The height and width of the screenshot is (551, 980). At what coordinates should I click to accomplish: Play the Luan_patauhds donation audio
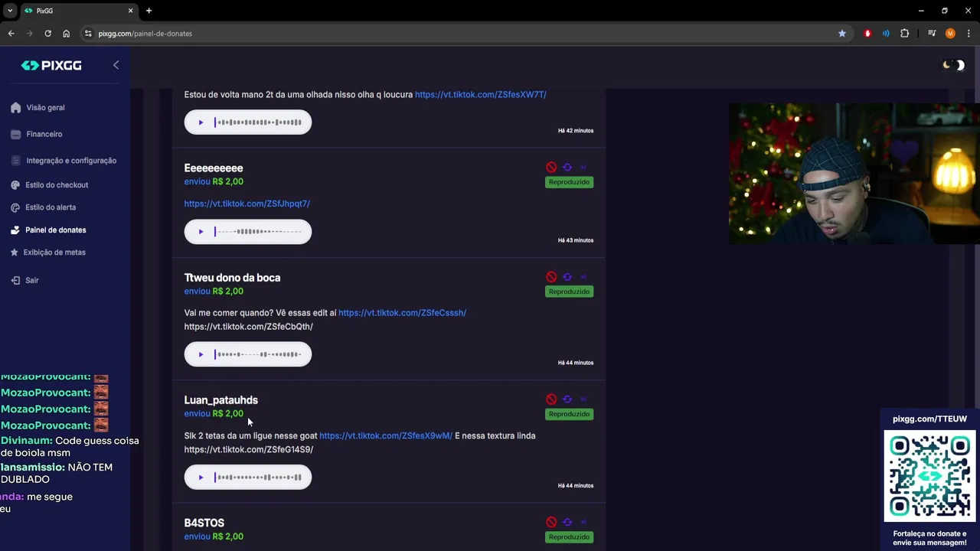click(x=201, y=478)
